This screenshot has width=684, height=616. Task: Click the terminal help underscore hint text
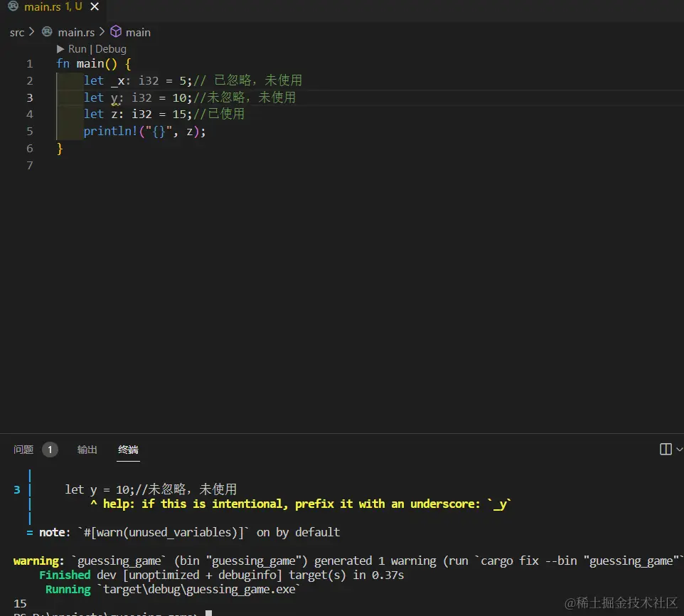[306, 504]
